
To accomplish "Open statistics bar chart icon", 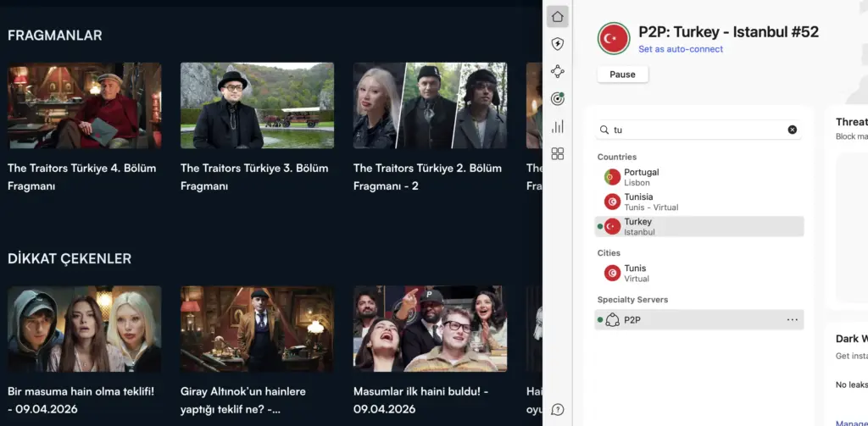I will (x=557, y=126).
